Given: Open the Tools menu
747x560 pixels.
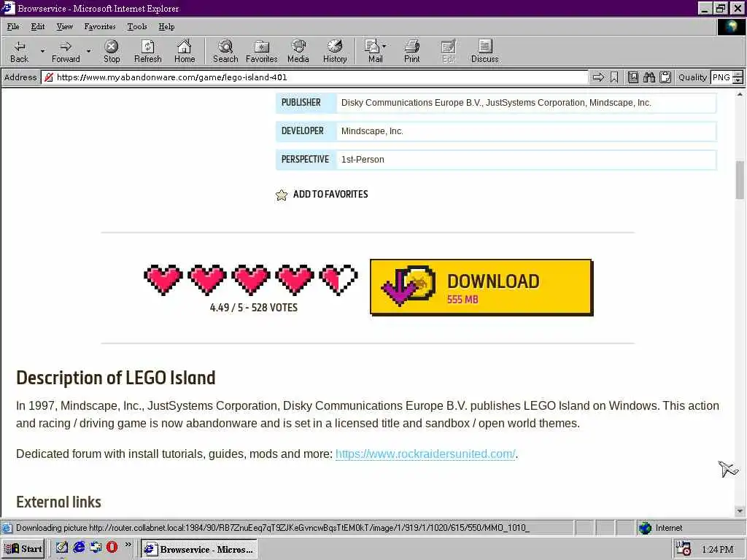Looking at the screenshot, I should click(x=137, y=27).
